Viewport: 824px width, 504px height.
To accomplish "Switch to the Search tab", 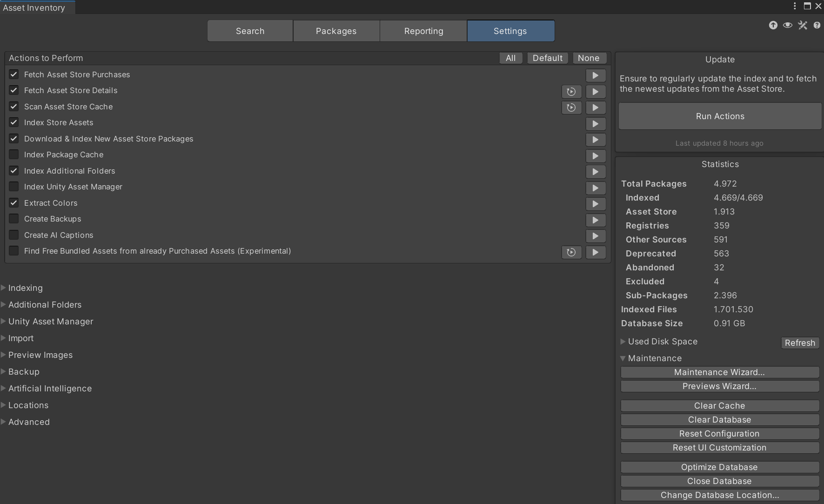I will [x=250, y=31].
